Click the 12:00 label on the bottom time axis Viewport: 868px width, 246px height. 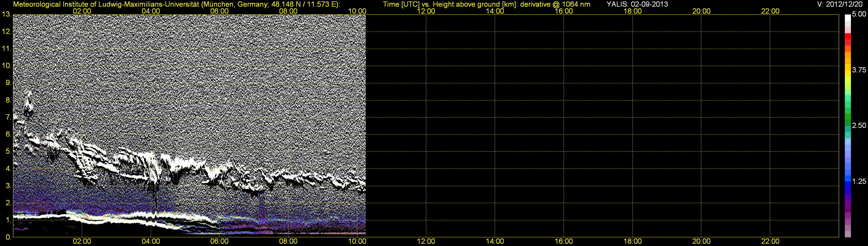tap(426, 241)
